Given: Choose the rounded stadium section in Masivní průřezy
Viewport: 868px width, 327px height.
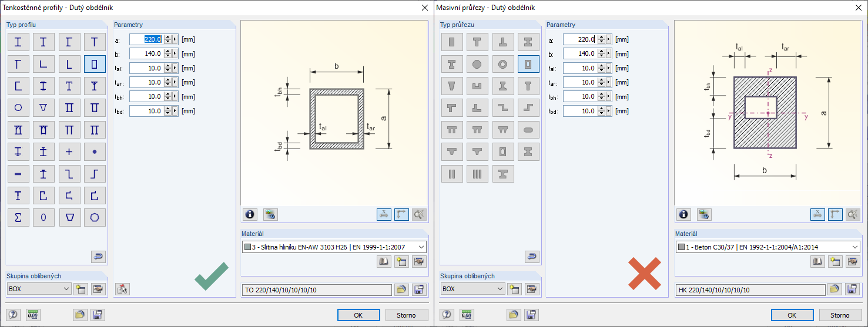Looking at the screenshot, I should pos(528,130).
